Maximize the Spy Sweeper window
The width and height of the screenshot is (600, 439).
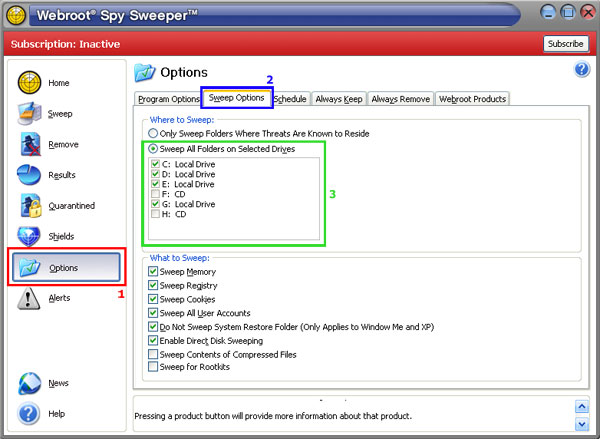[568, 12]
